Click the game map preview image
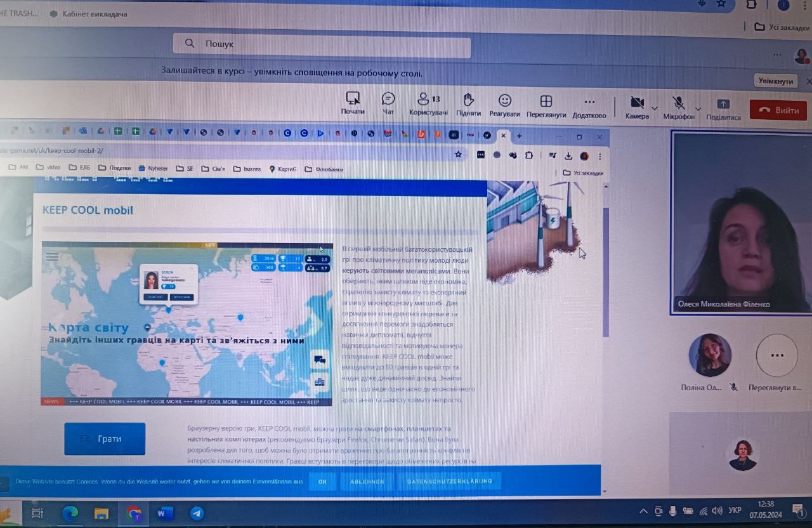This screenshot has width=812, height=528. 187,324
